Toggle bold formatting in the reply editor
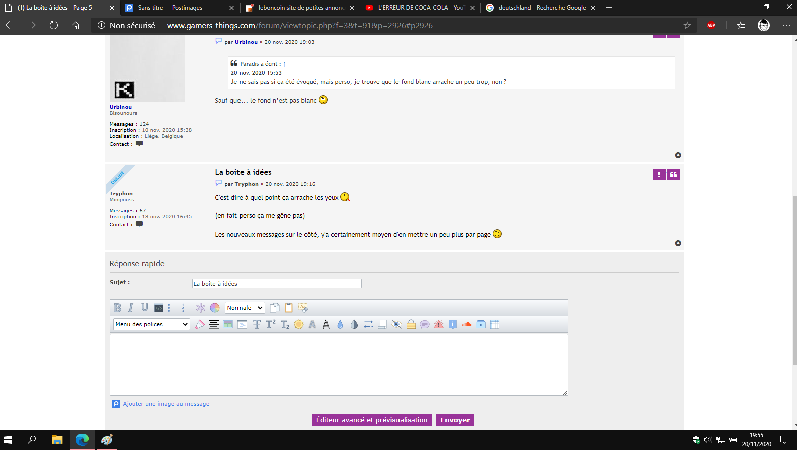Screen dimensions: 797x452 coord(117,308)
